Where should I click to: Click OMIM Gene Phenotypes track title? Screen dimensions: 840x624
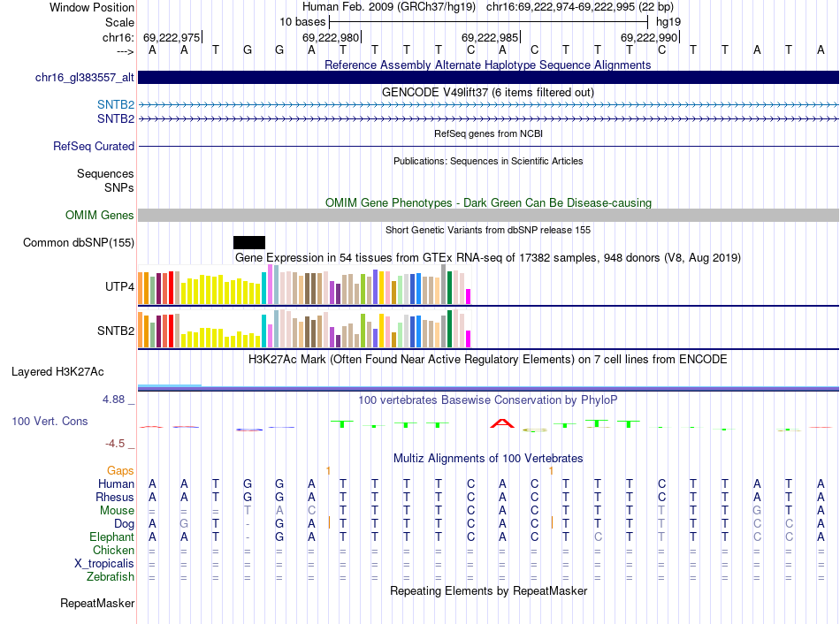(x=488, y=203)
